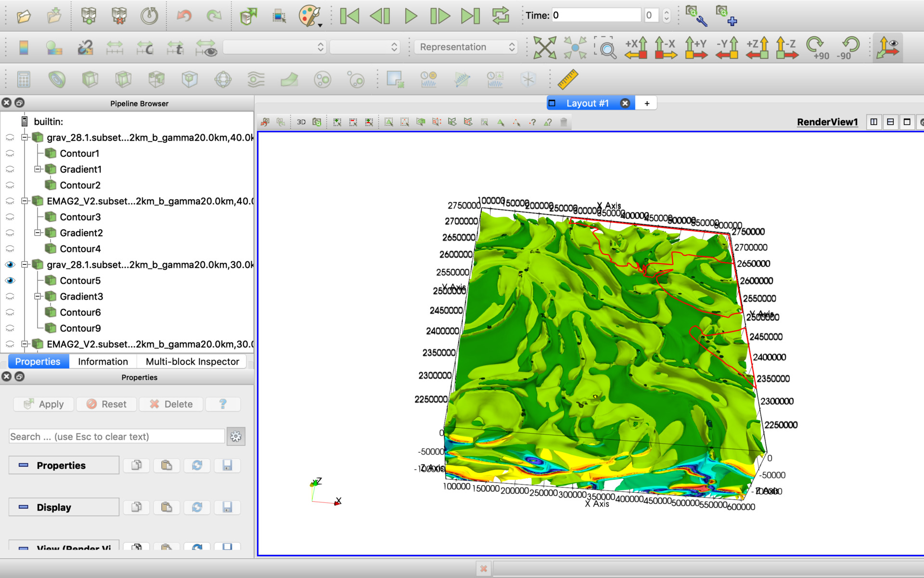Click the Play animation button

click(410, 16)
